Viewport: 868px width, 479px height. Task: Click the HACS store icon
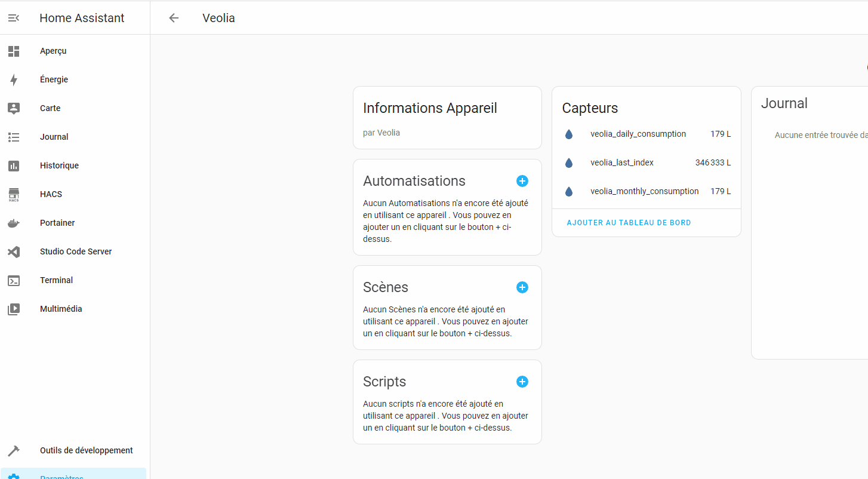click(x=14, y=195)
